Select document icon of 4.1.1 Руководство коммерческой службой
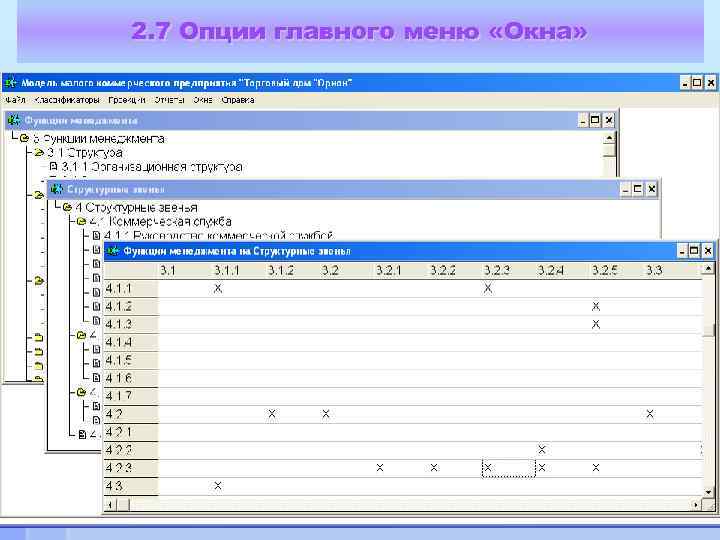720x540 pixels. [96, 236]
